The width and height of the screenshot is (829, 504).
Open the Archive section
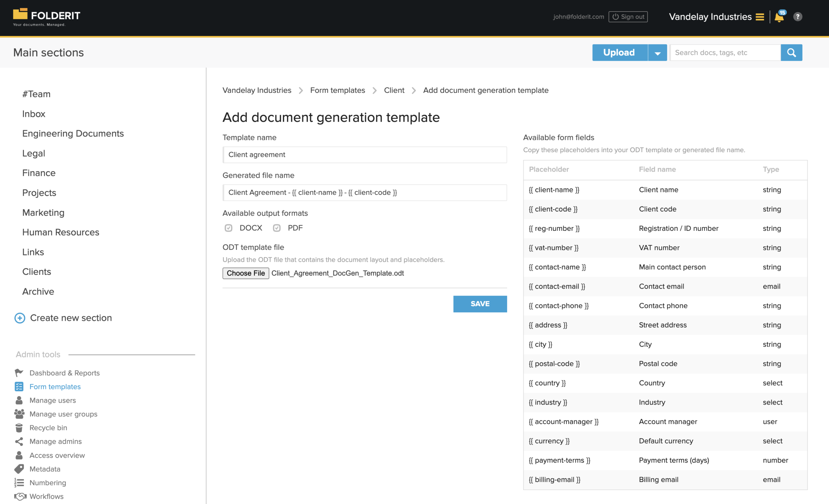click(38, 292)
